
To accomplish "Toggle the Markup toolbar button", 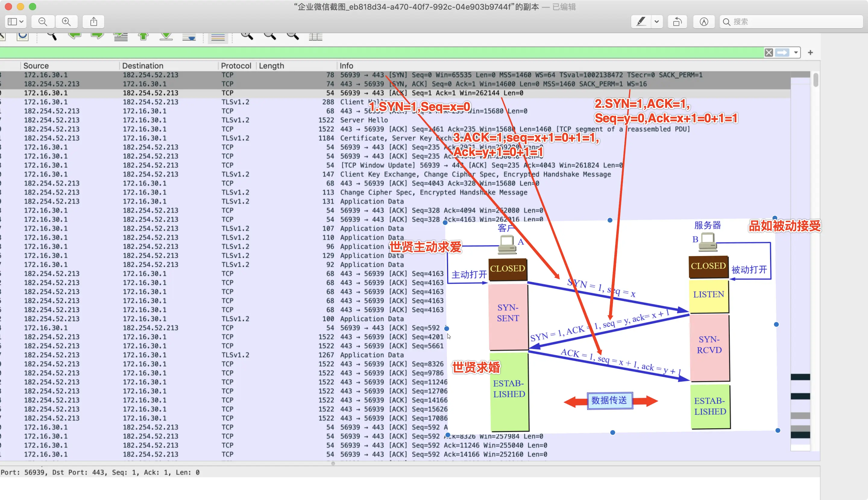I will pos(703,22).
